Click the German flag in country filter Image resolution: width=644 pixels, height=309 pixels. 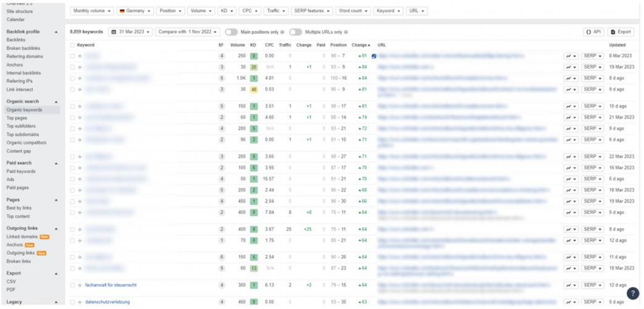pyautogui.click(x=122, y=11)
